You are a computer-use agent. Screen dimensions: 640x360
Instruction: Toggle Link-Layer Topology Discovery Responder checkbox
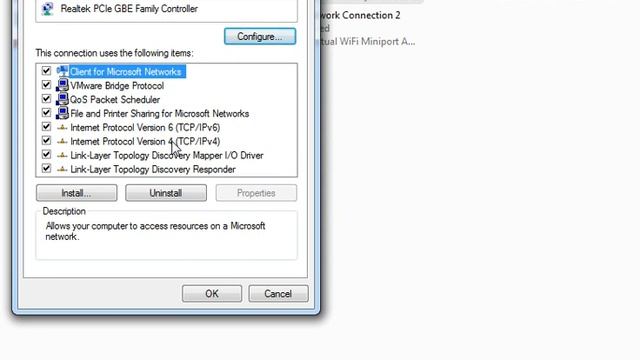[x=46, y=169]
